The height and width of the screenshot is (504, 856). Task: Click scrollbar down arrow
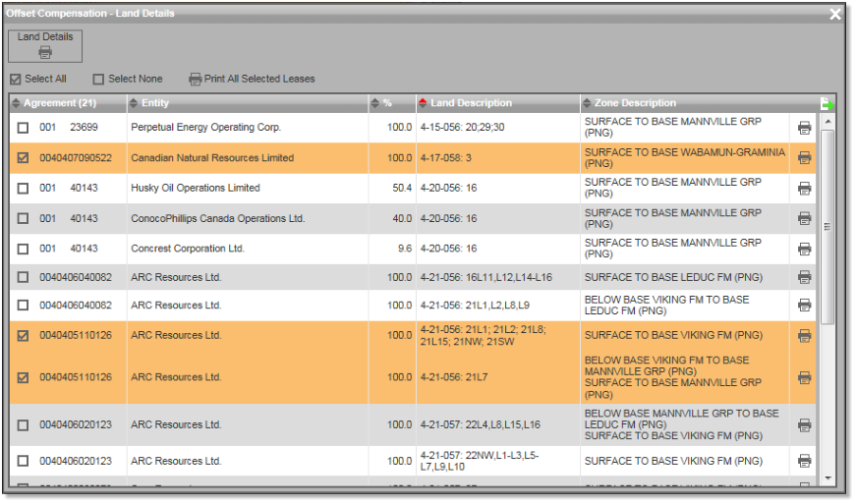[827, 477]
